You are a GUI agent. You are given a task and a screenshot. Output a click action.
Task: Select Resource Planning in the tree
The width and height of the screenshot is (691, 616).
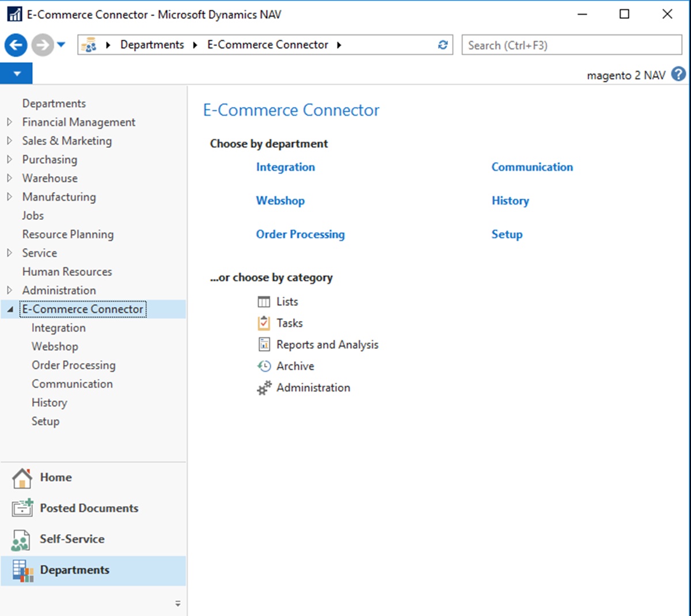pyautogui.click(x=68, y=234)
